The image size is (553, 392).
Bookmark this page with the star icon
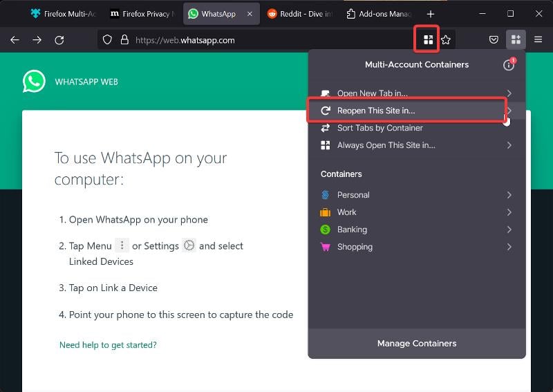point(446,39)
